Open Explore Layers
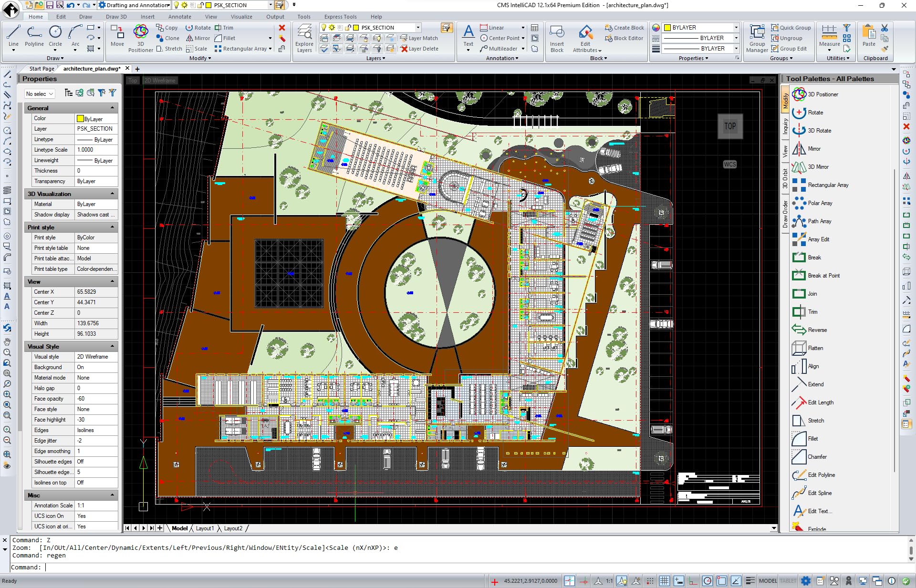Image resolution: width=916 pixels, height=588 pixels. pos(304,38)
